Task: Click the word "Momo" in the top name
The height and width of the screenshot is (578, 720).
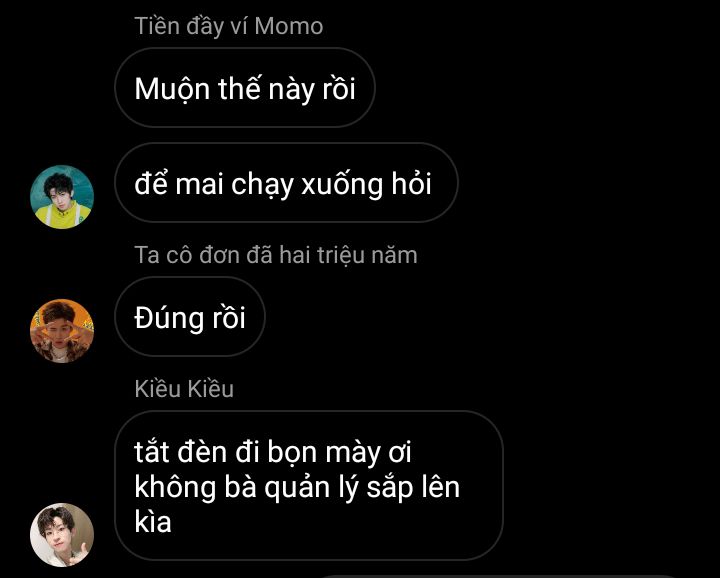Action: pos(289,26)
